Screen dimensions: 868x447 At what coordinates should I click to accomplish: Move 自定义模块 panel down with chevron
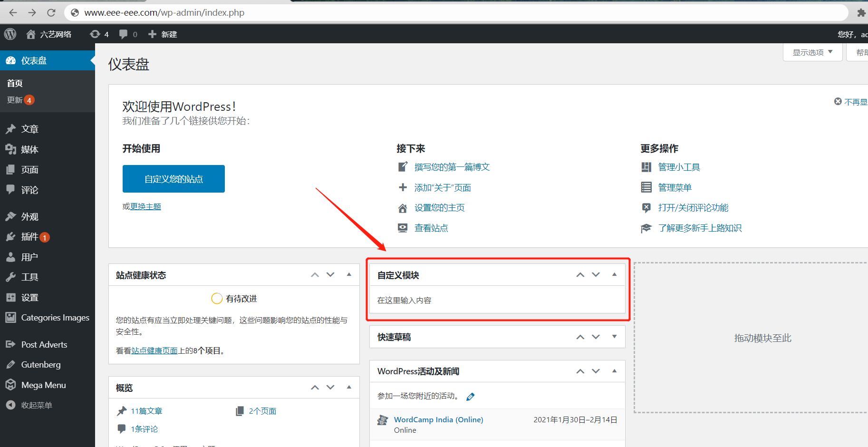(x=596, y=275)
